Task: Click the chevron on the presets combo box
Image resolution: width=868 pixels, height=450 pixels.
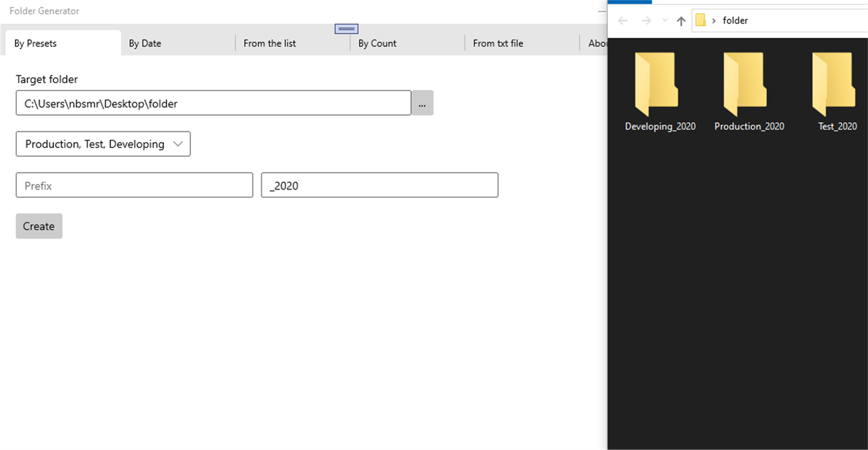Action: click(179, 144)
